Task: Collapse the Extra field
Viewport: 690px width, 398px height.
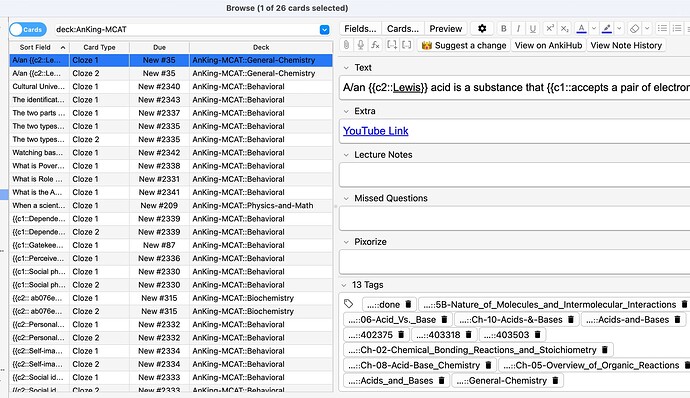Action: coord(346,111)
